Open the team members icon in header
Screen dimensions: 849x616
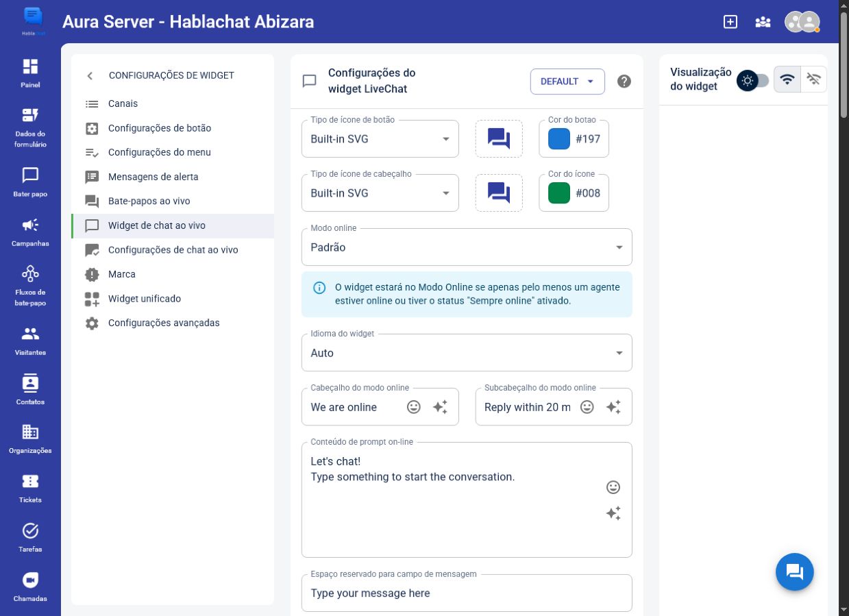(763, 22)
